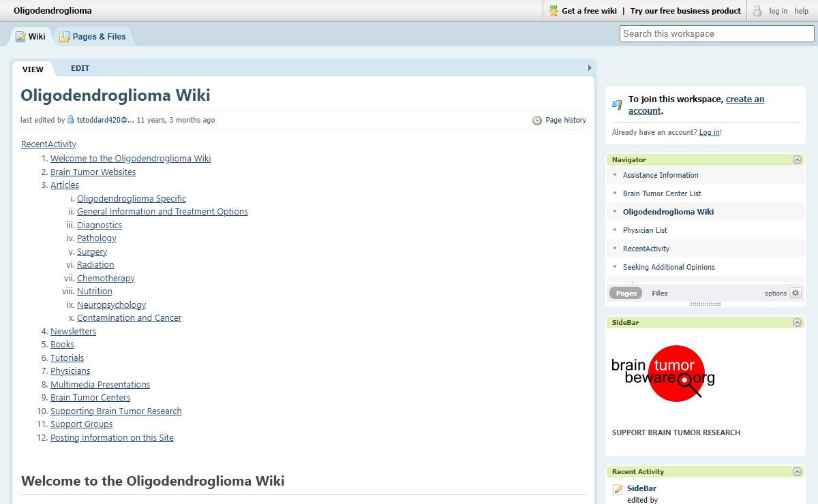Open the options gear in Navigator
This screenshot has height=504, width=818.
point(795,293)
